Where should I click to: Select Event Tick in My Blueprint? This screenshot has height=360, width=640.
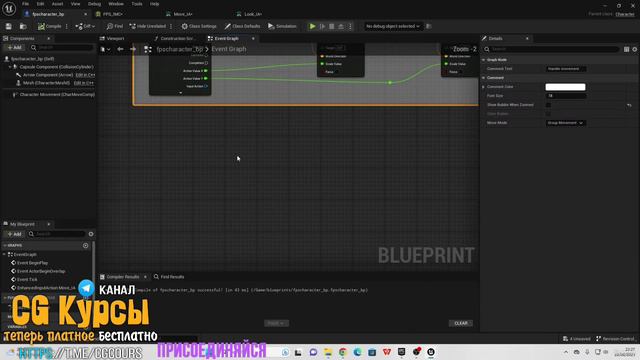[x=27, y=280]
